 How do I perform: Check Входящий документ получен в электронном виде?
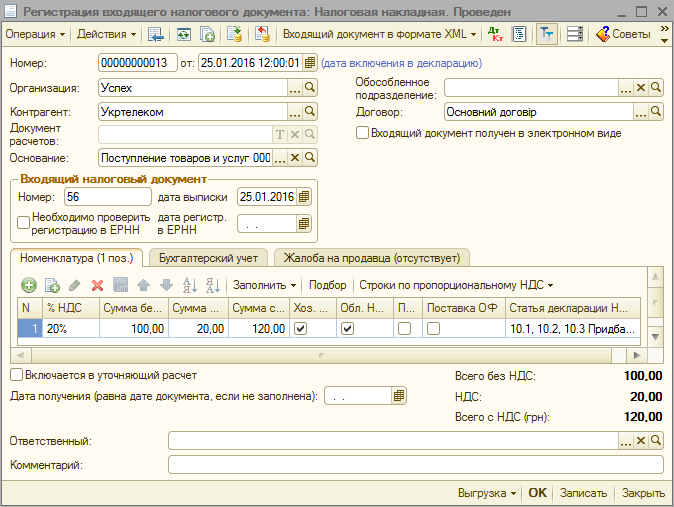point(363,133)
